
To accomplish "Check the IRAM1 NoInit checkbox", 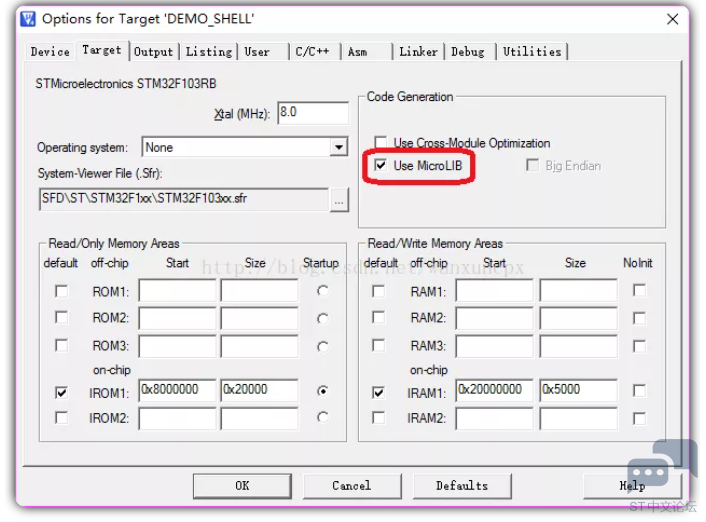I will tap(639, 391).
